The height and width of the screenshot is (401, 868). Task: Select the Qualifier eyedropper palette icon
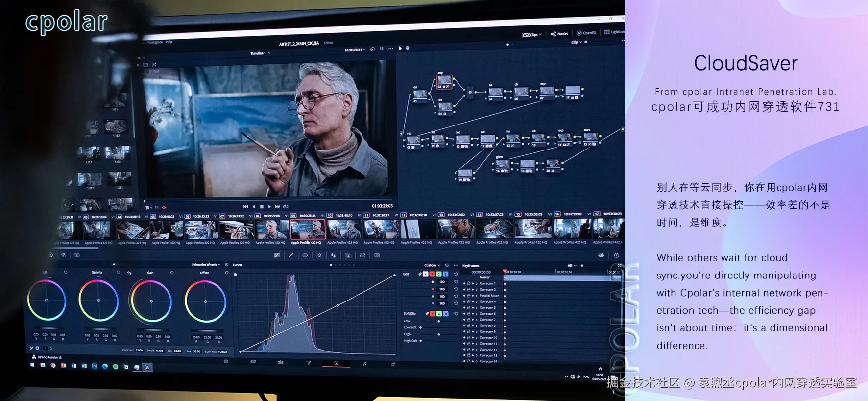[291, 255]
